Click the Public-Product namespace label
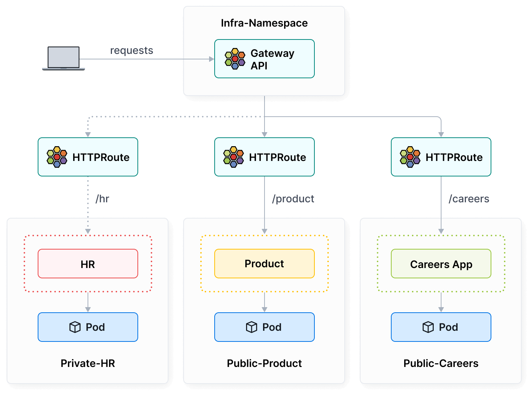The image size is (532, 395). (265, 363)
